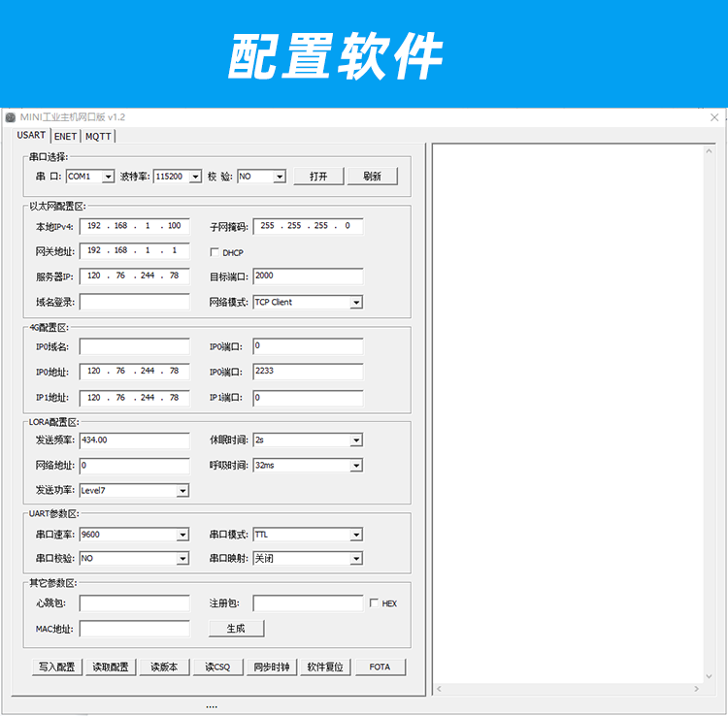728x716 pixels.
Task: Click the 写入配置 button
Action: tap(56, 667)
